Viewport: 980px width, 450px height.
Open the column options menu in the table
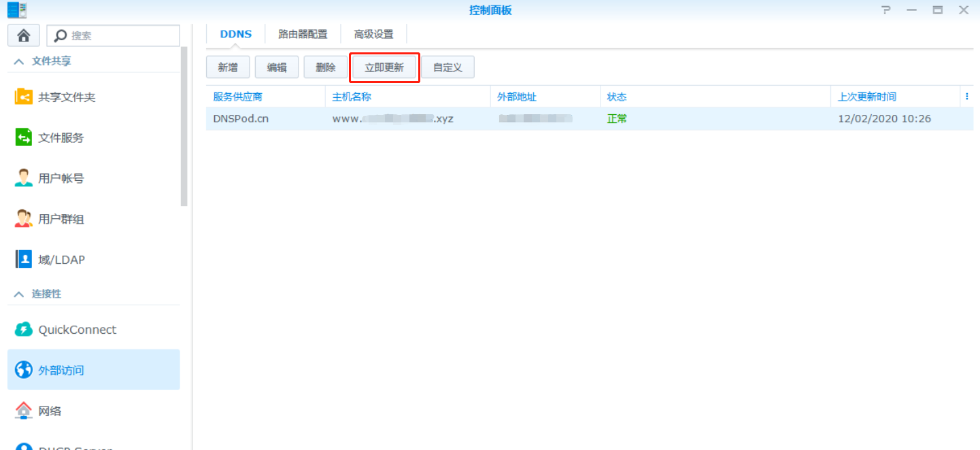click(x=966, y=96)
